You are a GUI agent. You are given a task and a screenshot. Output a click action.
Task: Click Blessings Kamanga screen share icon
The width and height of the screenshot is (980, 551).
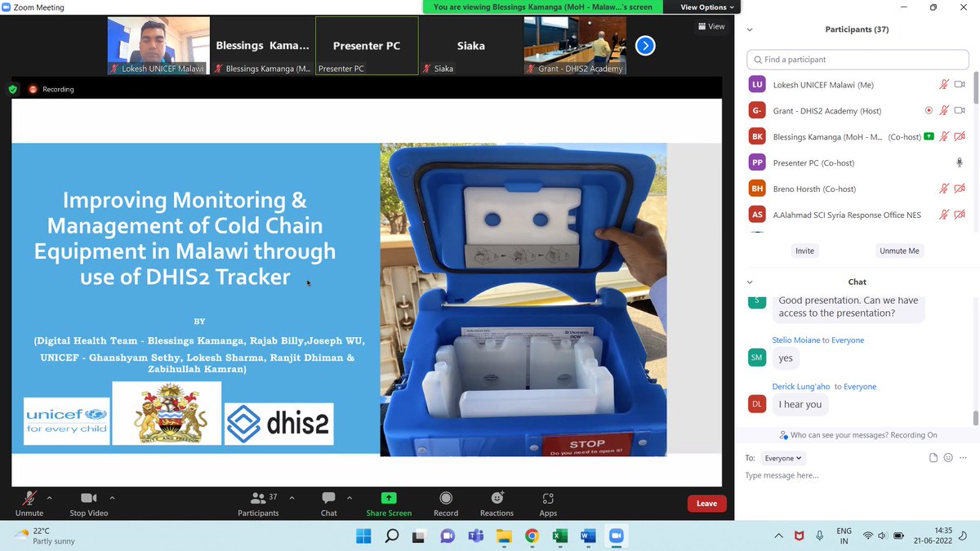click(x=929, y=136)
